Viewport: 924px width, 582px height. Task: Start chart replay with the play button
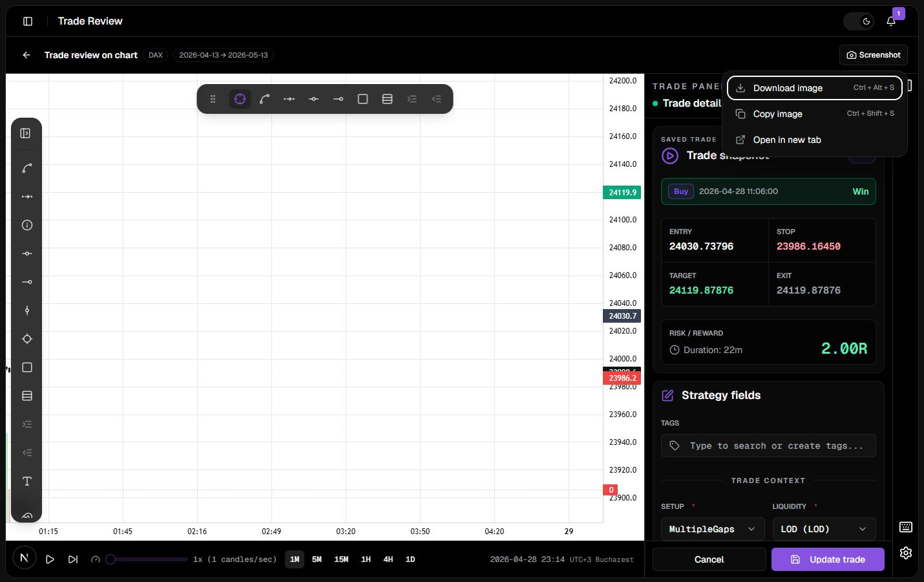pos(50,559)
